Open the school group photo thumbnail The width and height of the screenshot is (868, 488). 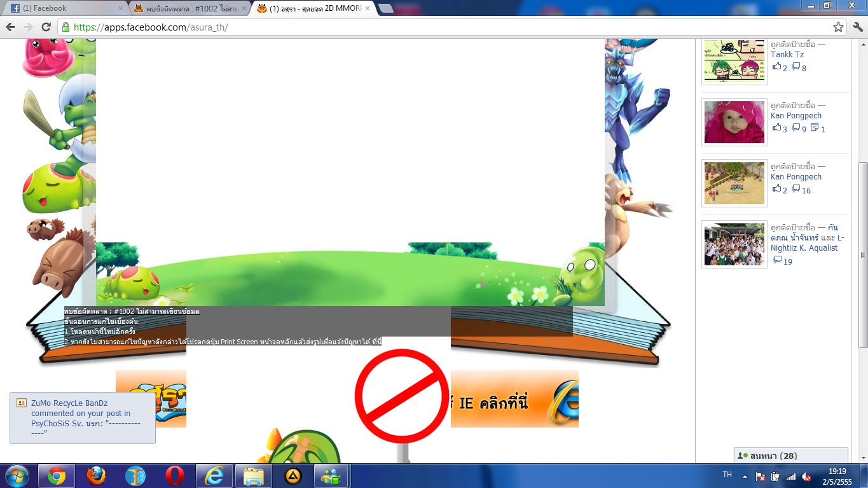point(734,244)
